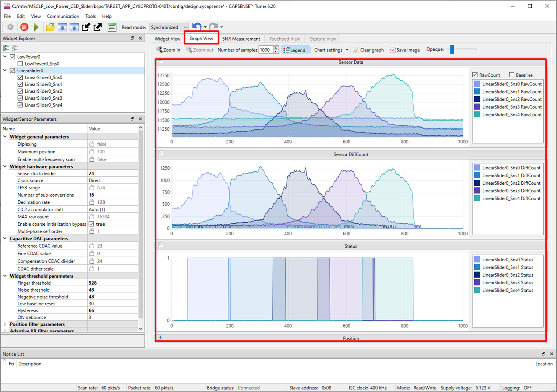
Task: Collapse the Sensor Data chart section
Action: point(161,61)
